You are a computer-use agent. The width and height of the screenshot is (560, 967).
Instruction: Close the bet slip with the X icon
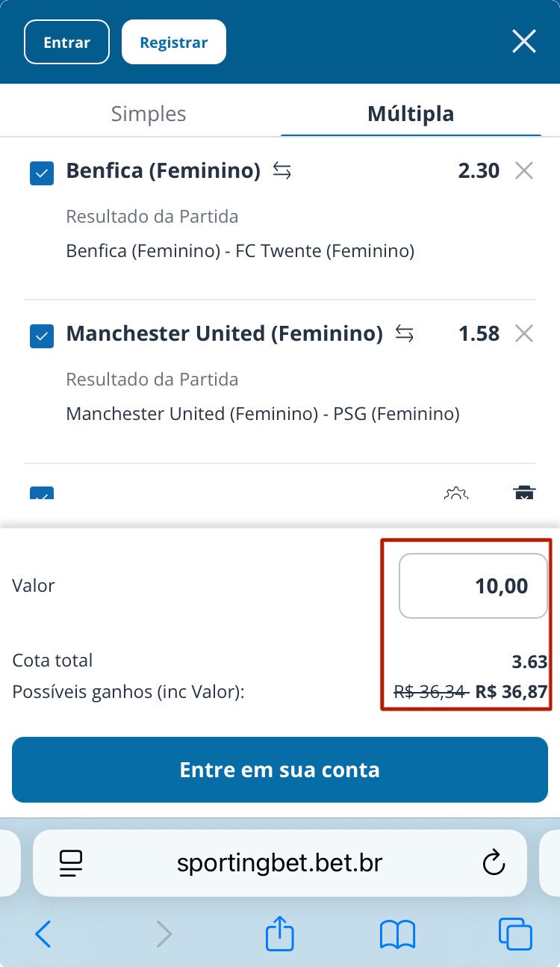pyautogui.click(x=524, y=41)
